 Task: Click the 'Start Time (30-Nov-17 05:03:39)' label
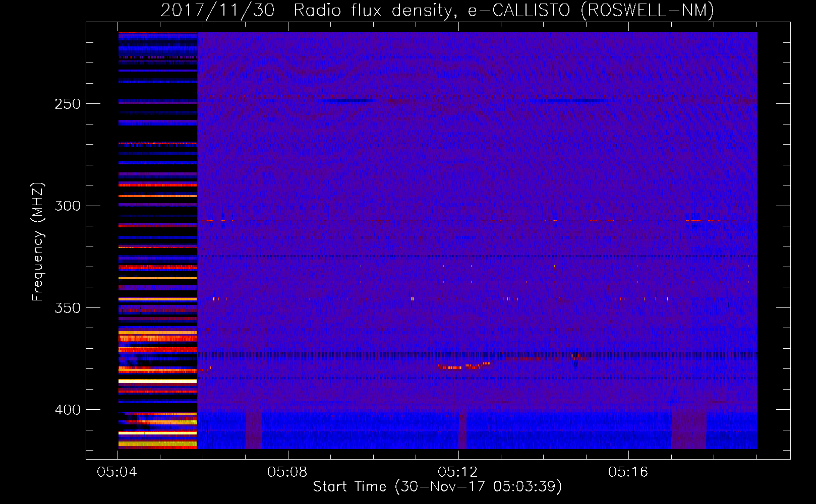tap(437, 487)
